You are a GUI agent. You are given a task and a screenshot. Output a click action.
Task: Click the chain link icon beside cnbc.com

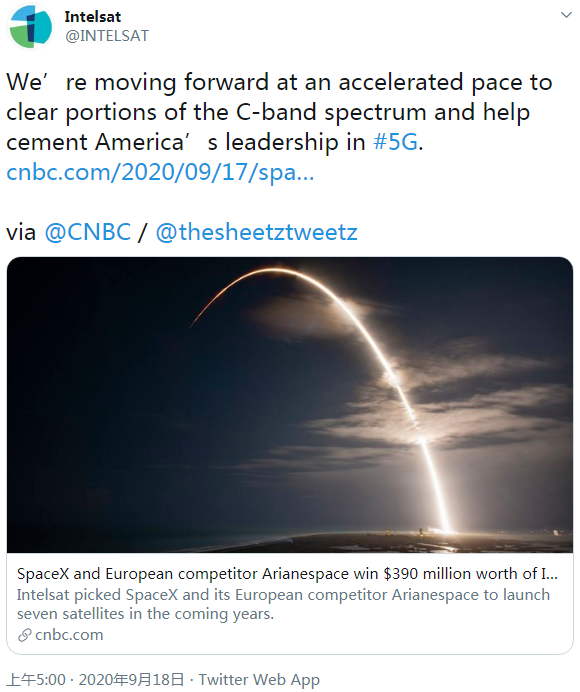pos(25,635)
